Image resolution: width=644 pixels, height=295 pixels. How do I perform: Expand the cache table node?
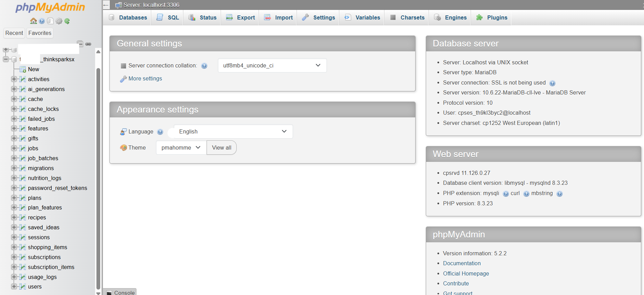pos(14,99)
